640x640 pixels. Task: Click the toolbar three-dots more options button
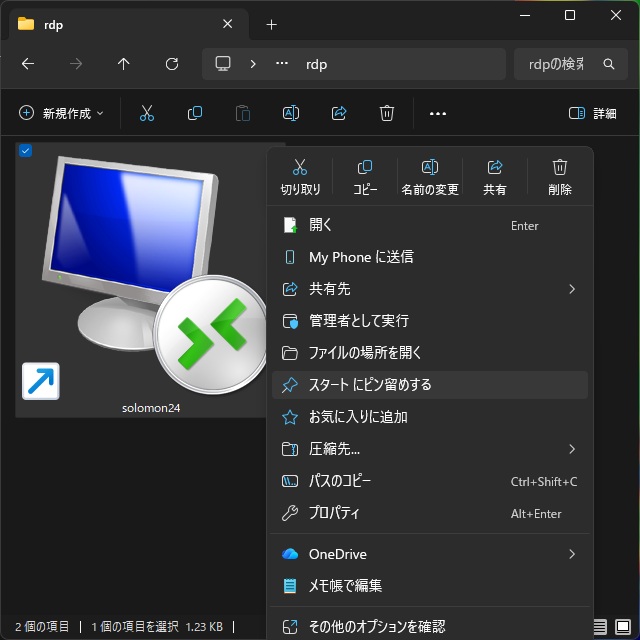[x=437, y=113]
